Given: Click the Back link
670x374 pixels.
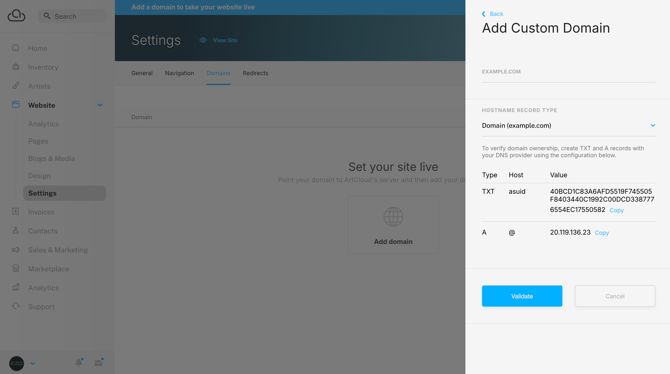Looking at the screenshot, I should (x=496, y=14).
